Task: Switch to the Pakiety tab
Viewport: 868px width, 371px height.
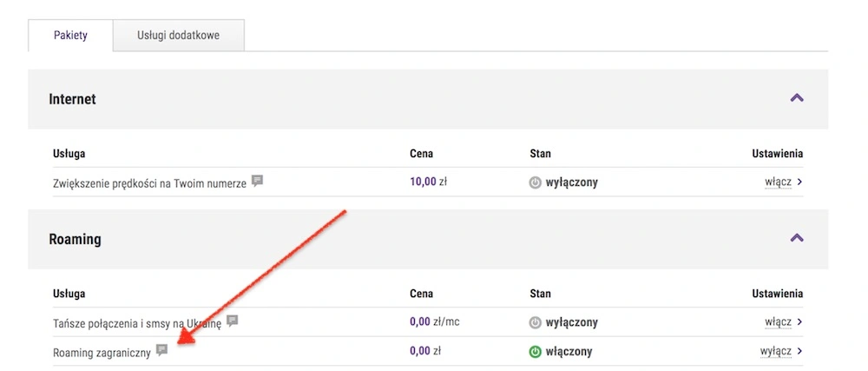Action: pos(70,36)
